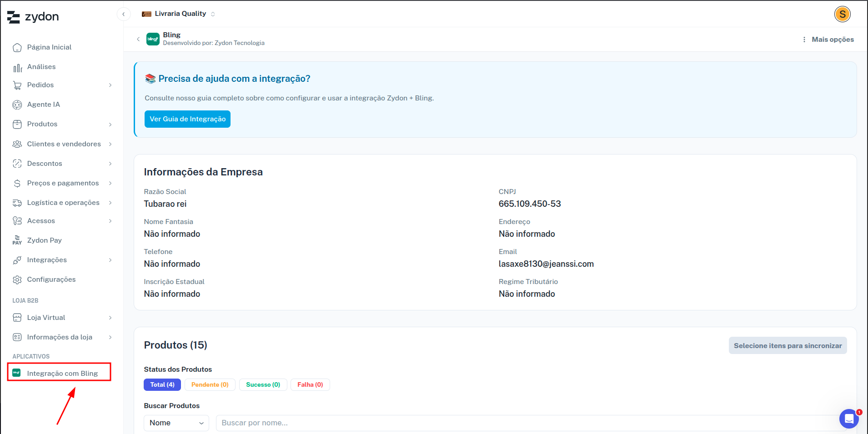Open the Livraria Quality store switcher
Image resolution: width=868 pixels, height=434 pixels.
(179, 14)
